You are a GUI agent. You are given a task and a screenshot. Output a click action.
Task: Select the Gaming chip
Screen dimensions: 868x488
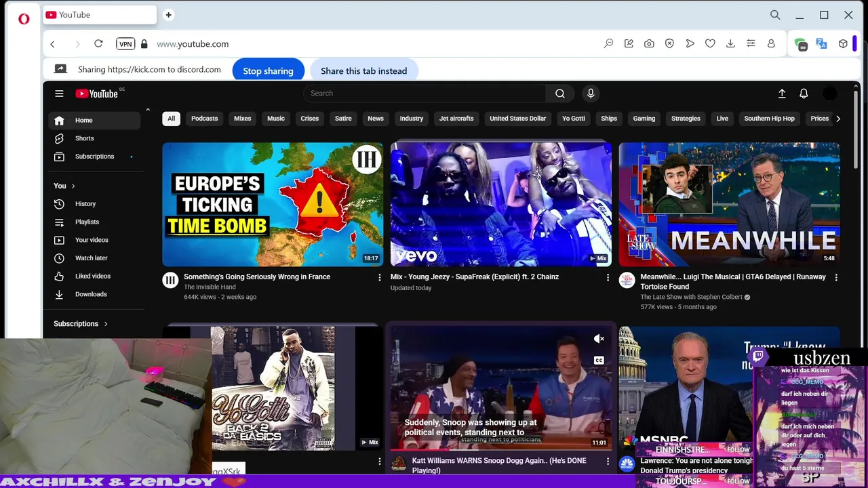tap(644, 119)
